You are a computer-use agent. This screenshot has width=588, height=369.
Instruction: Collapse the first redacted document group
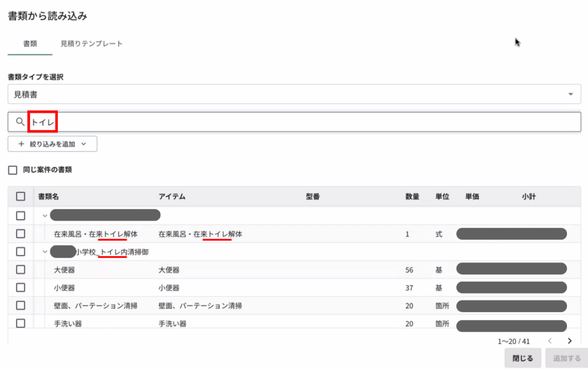[45, 216]
